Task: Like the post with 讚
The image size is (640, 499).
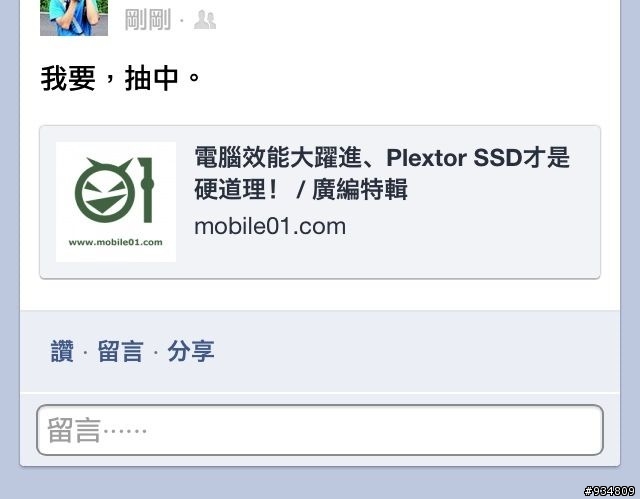Action: click(x=62, y=351)
